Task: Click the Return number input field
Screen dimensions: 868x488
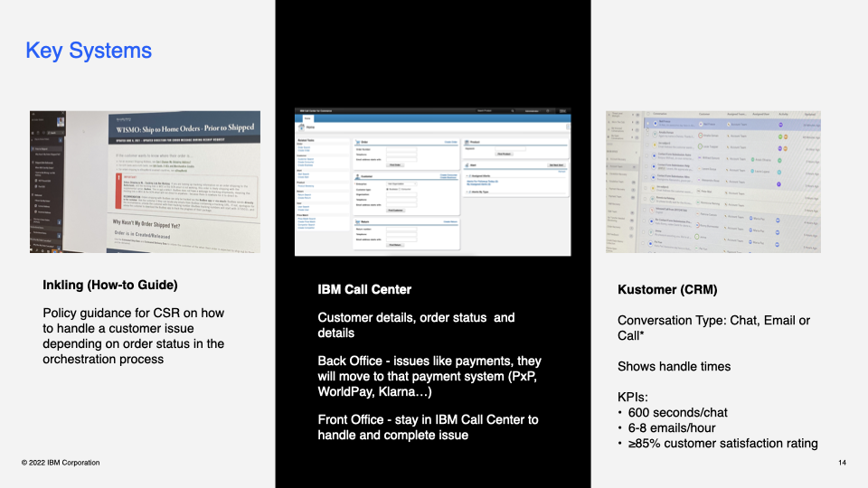Action: [x=401, y=229]
